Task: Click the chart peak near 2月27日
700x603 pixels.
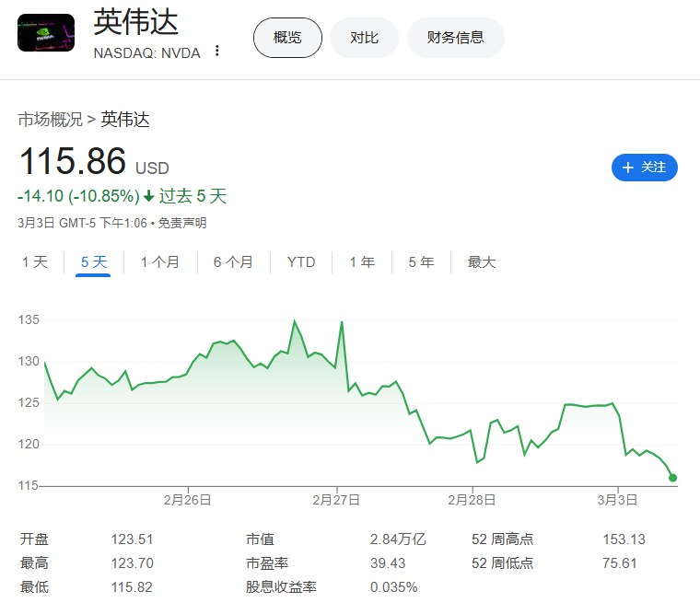Action: click(x=342, y=322)
